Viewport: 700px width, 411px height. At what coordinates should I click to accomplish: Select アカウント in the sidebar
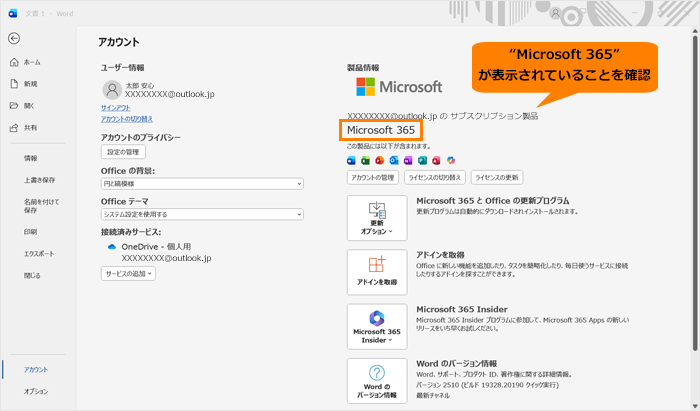(x=36, y=369)
